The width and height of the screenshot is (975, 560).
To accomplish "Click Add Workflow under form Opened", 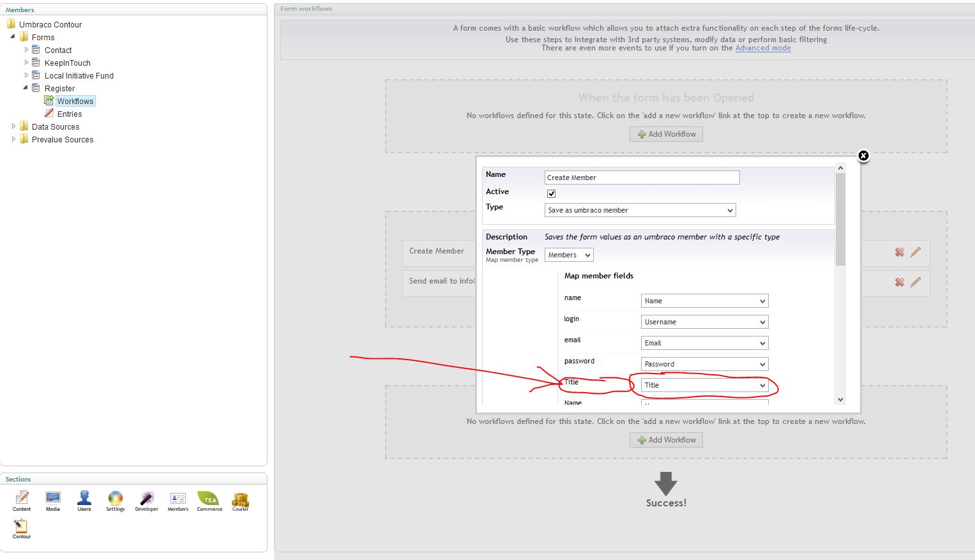I will click(666, 134).
